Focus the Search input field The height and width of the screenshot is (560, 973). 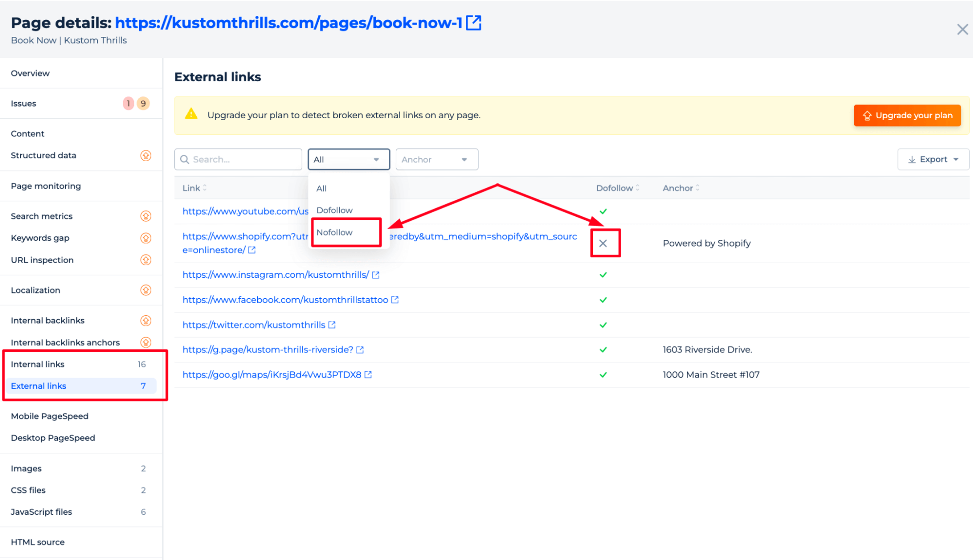point(238,160)
